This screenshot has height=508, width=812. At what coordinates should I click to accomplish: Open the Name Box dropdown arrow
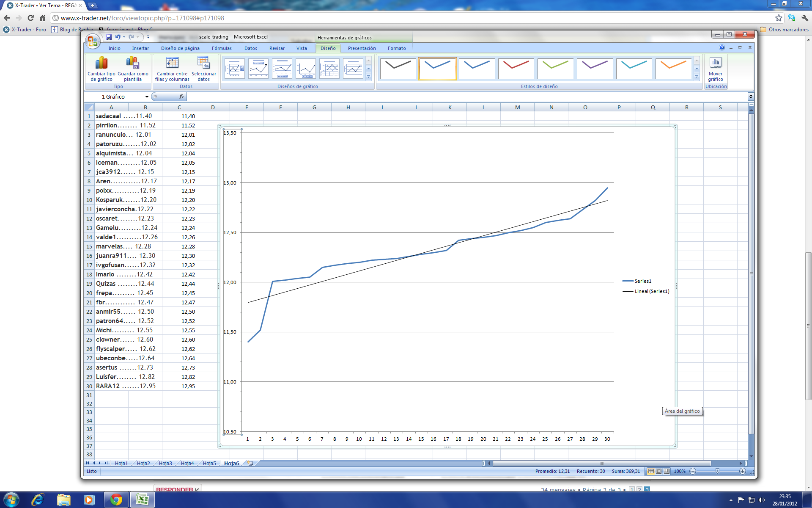click(147, 97)
